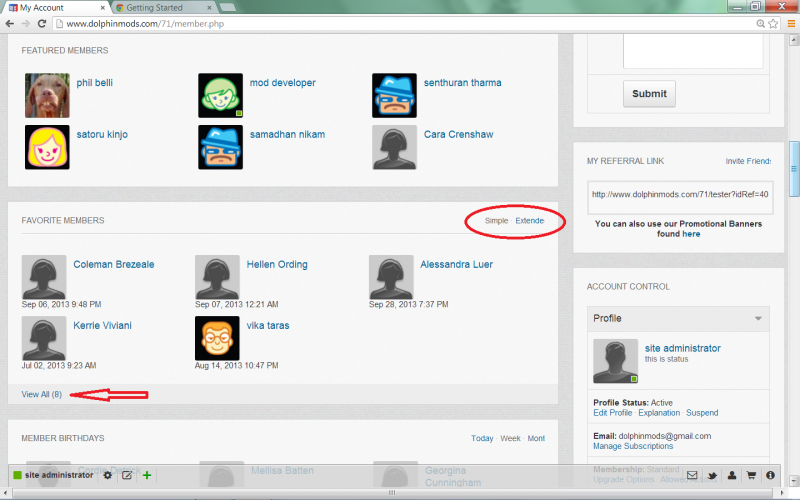800x500 pixels.
Task: Open vika taras's orange avatar
Action: [x=217, y=338]
